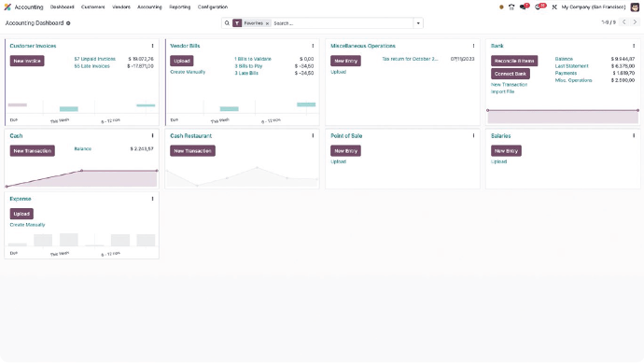Open the Odoo app switcher logo
Screen dimensions: 644x363
tap(7, 7)
